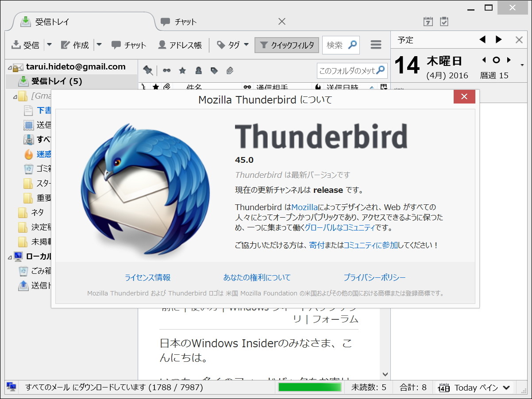532x399 pixels.
Task: Open the 受信 dropdown arrow
Action: coord(49,45)
